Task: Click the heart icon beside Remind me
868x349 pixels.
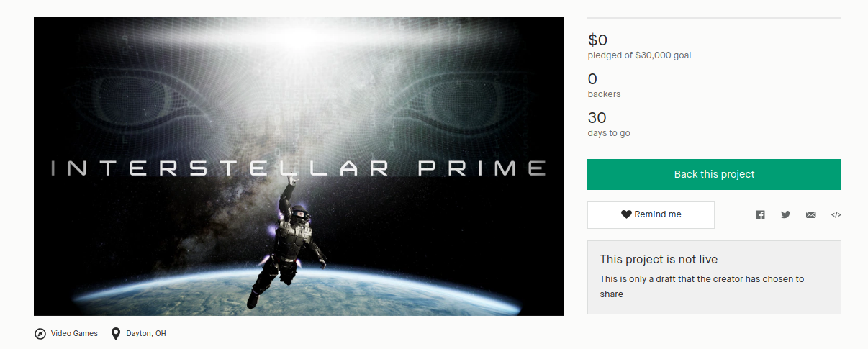Action: point(626,214)
